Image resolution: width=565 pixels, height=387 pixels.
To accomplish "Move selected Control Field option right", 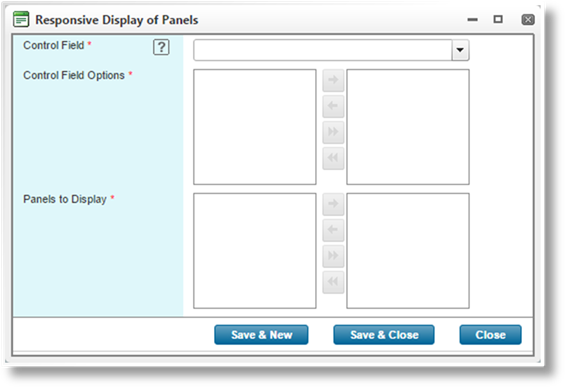I will pyautogui.click(x=333, y=80).
